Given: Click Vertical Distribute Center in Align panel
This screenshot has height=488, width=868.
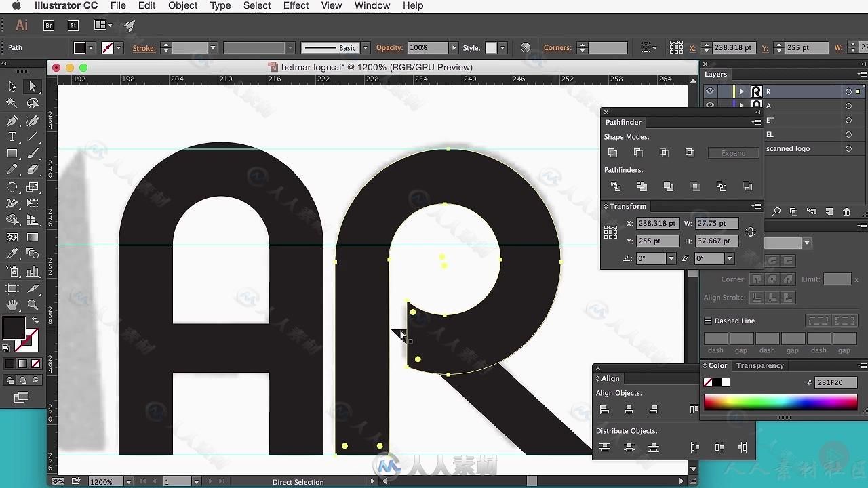Looking at the screenshot, I should 629,447.
